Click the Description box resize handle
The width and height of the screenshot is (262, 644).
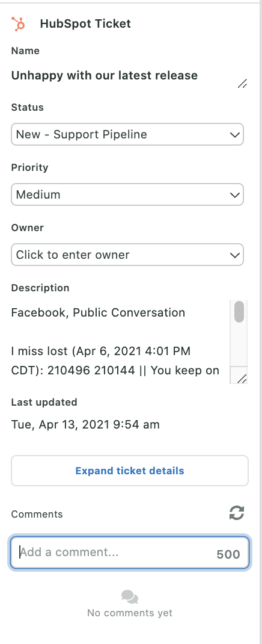242,379
